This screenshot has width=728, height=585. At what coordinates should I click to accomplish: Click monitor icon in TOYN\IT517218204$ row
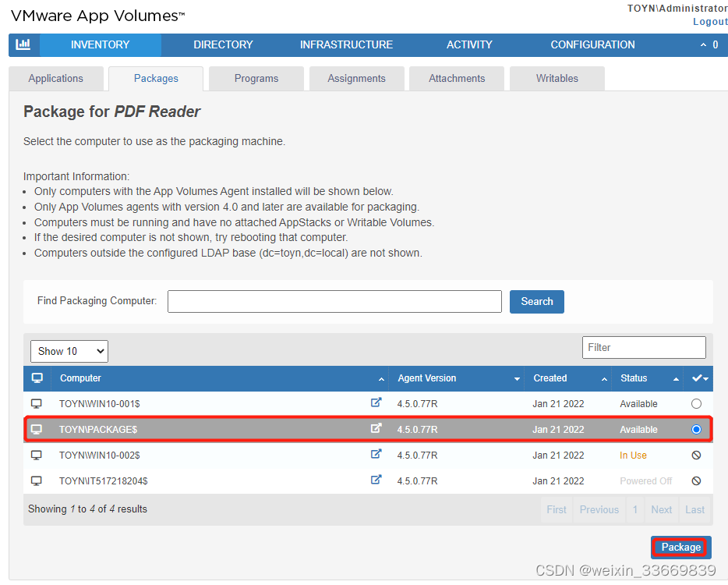36,480
